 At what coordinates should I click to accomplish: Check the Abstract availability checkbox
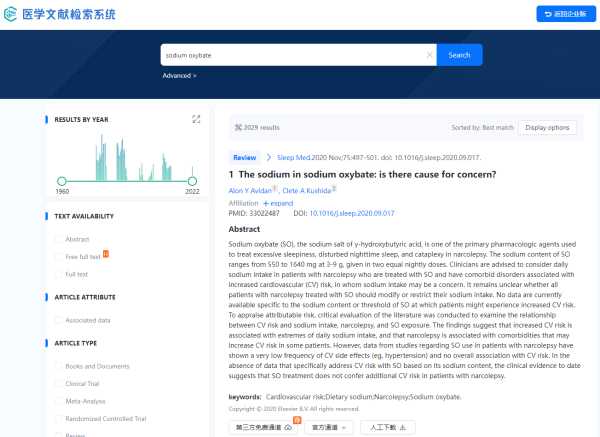click(58, 239)
